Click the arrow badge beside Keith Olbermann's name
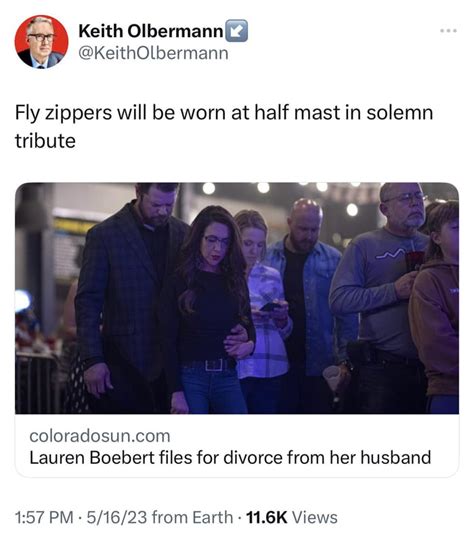Screen dimensions: 474x541 pyautogui.click(x=236, y=31)
